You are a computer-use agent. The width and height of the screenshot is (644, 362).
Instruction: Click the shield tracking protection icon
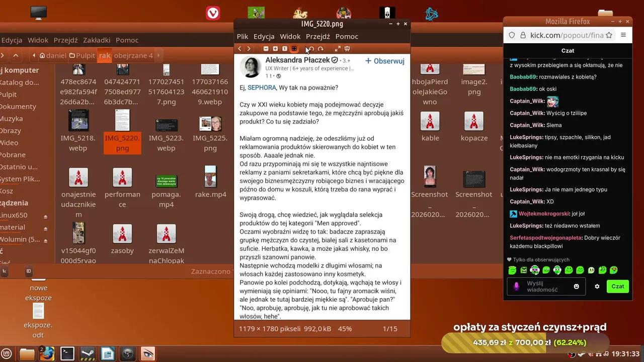[512, 35]
